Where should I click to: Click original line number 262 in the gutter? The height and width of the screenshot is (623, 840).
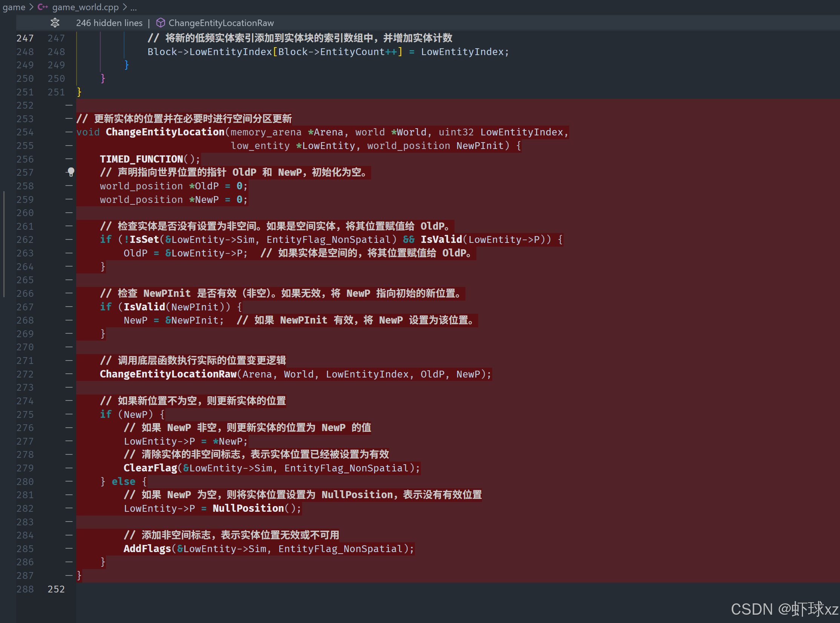tap(25, 240)
